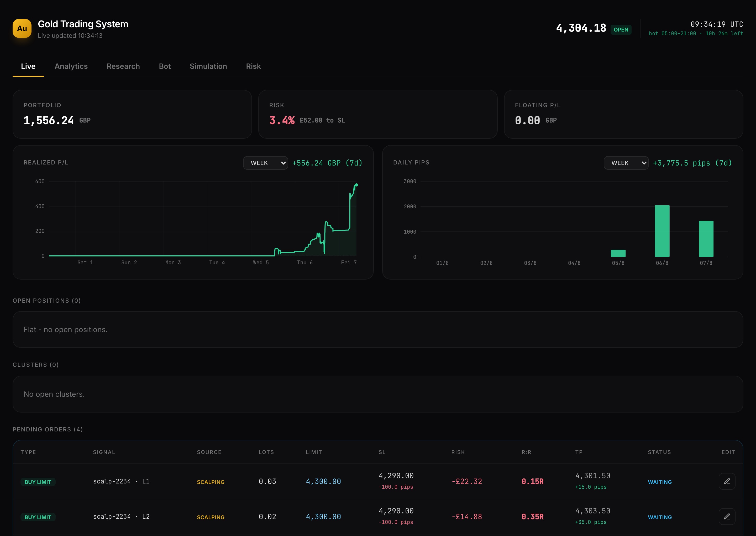
Task: Click the -£14.88 risk value
Action: (466, 517)
